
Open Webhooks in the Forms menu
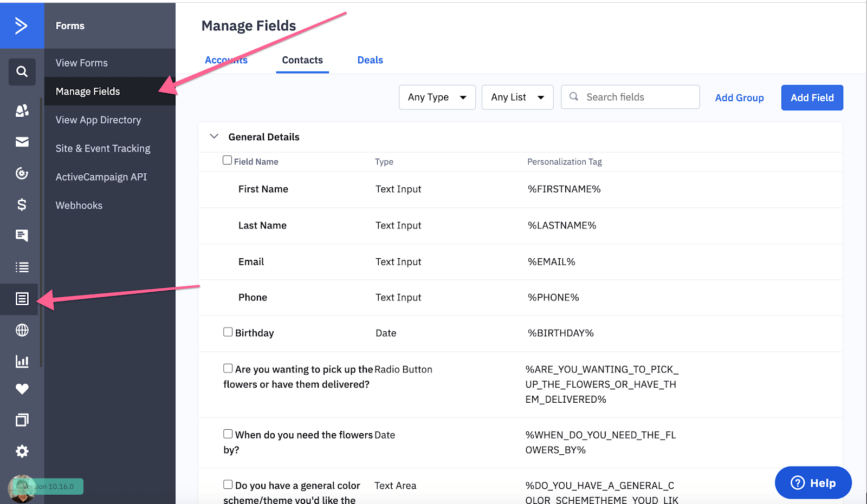point(79,205)
